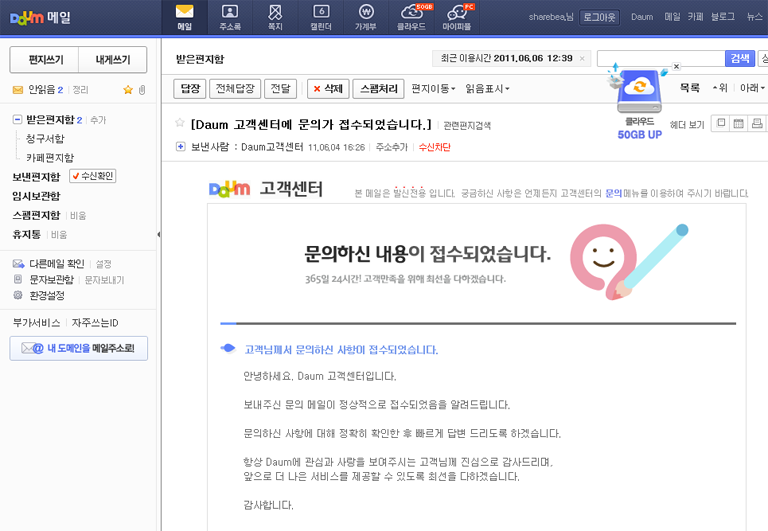The width and height of the screenshot is (768, 531).
Task: Open the 쪽지 notes icon
Action: point(275,17)
